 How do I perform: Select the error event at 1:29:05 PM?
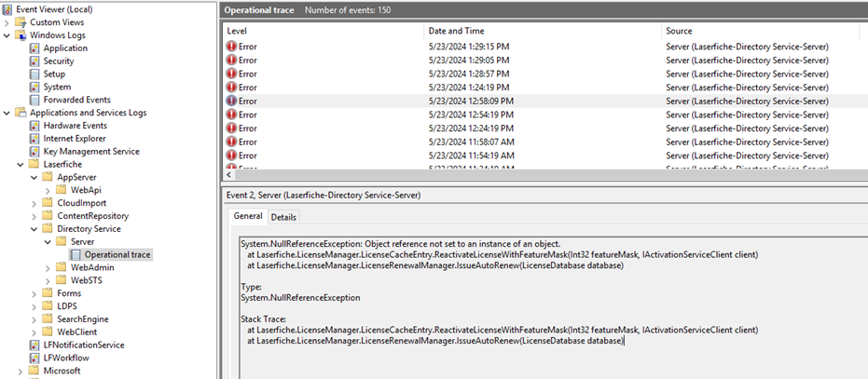[545, 61]
